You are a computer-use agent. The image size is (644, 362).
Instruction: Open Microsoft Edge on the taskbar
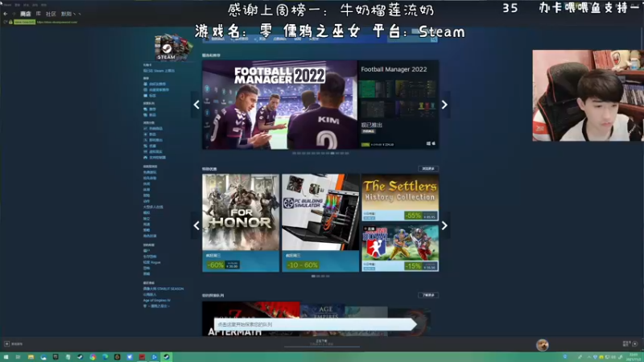click(105, 357)
